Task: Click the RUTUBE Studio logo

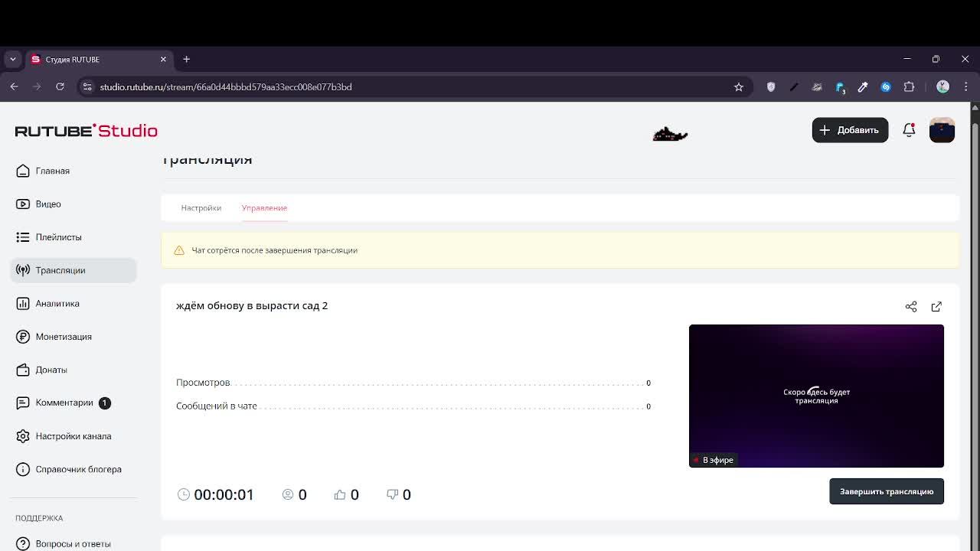Action: 87,131
